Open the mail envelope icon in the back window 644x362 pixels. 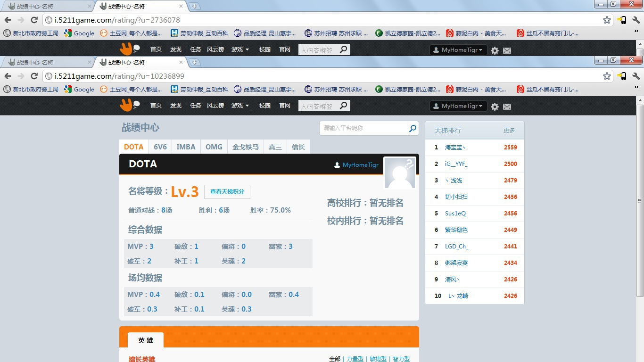[507, 50]
